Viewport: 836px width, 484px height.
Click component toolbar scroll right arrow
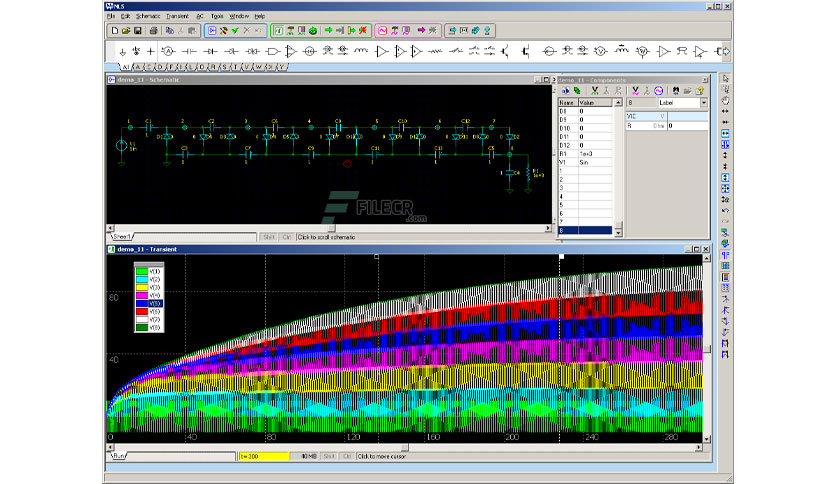pyautogui.click(x=726, y=51)
